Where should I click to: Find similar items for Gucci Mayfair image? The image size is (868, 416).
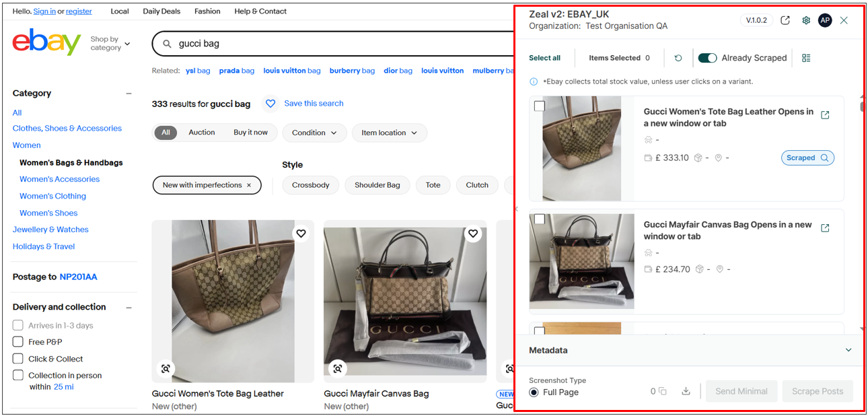(x=338, y=368)
